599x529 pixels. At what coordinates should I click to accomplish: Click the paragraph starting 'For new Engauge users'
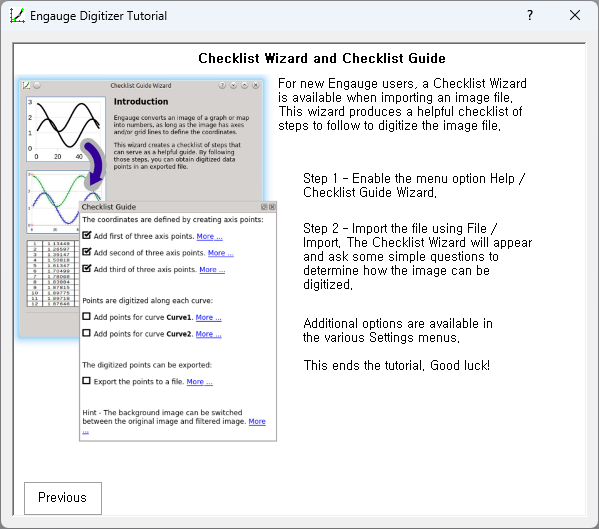coord(402,104)
